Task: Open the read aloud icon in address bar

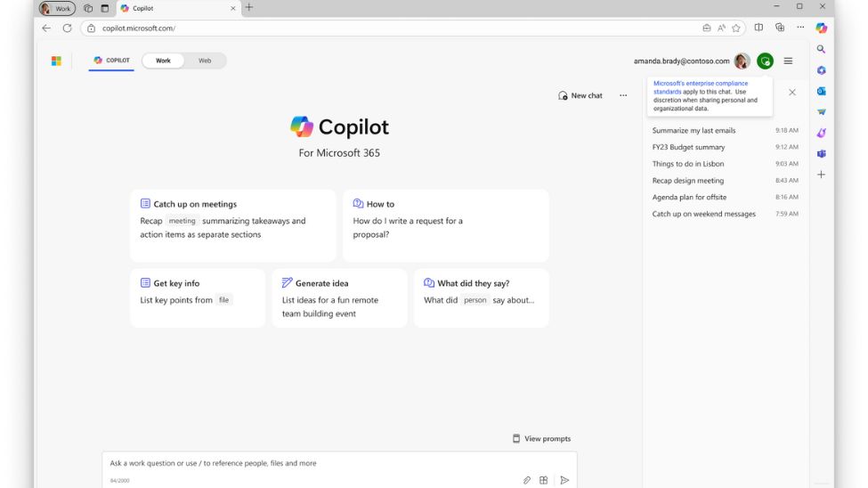Action: [x=721, y=28]
